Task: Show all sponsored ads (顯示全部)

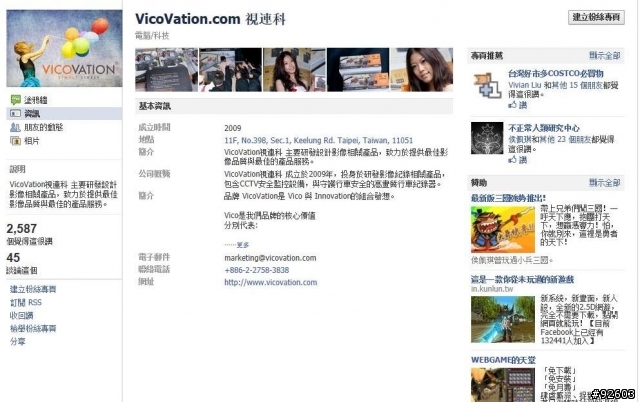Action: point(604,182)
